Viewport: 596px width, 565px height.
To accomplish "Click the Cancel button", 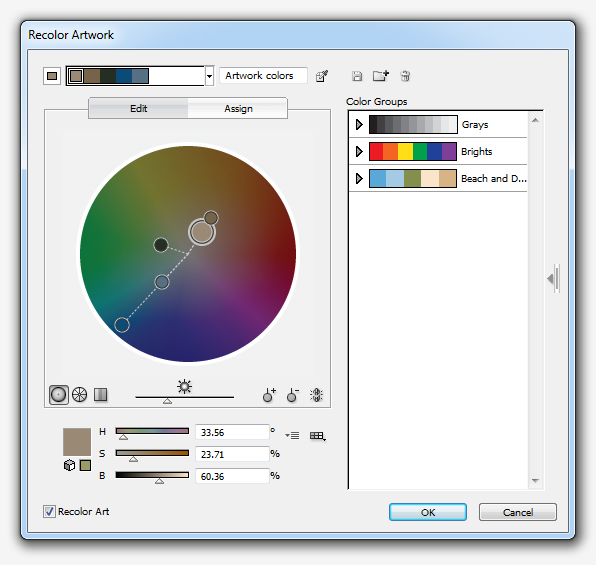I will pyautogui.click(x=518, y=512).
